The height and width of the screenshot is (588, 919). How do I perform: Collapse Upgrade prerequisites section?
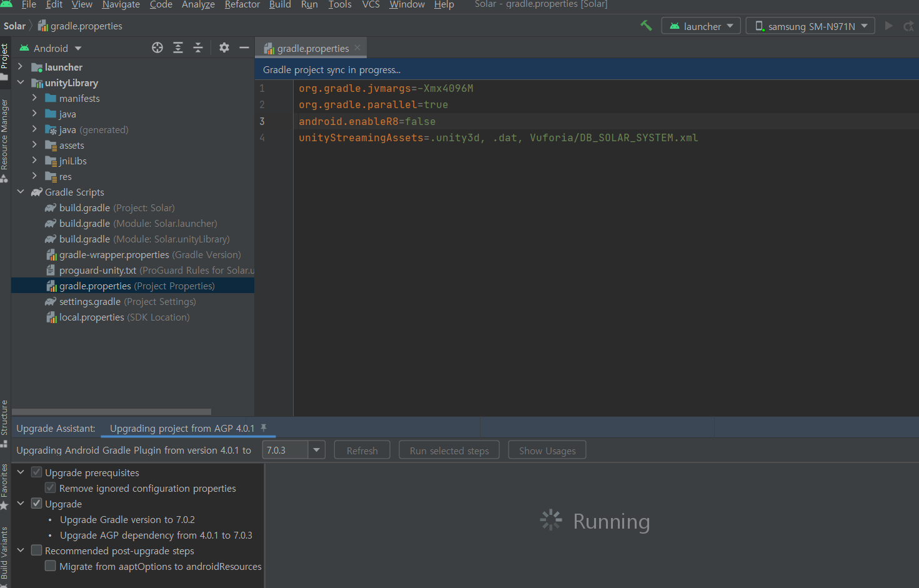coord(21,472)
